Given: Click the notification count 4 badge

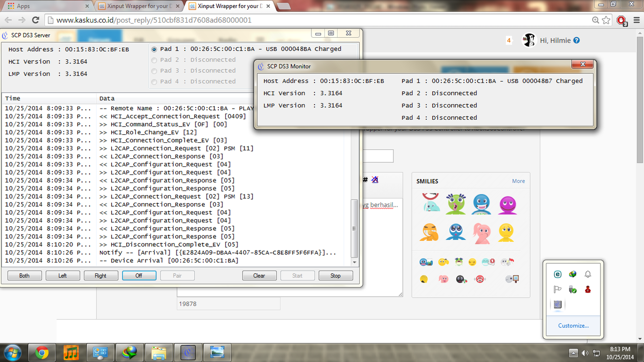Looking at the screenshot, I should pyautogui.click(x=509, y=40).
